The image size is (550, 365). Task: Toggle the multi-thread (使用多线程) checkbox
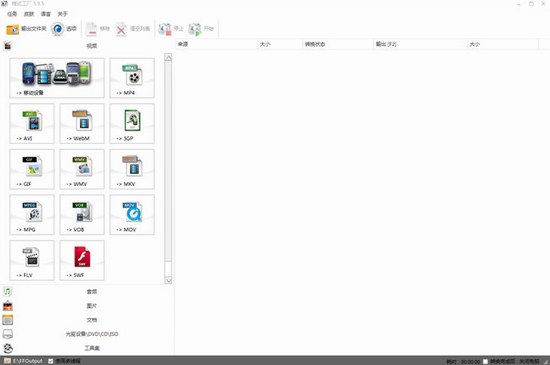[51, 361]
